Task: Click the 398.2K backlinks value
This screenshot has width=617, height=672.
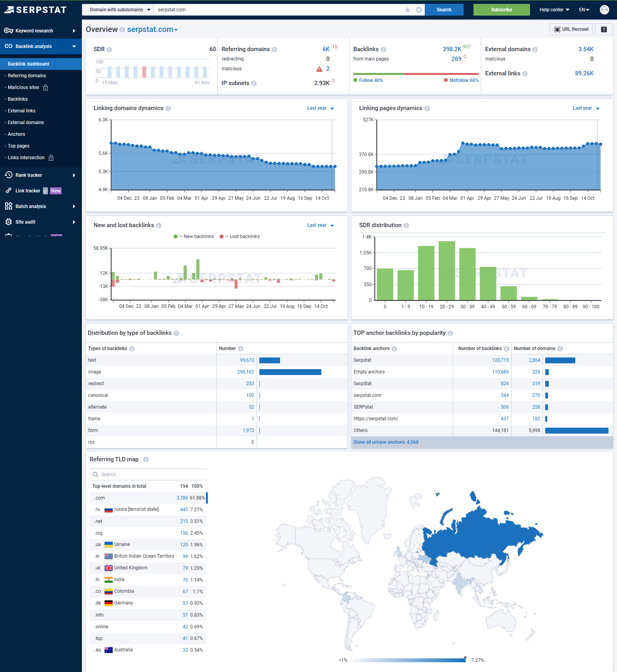Action: [x=452, y=49]
